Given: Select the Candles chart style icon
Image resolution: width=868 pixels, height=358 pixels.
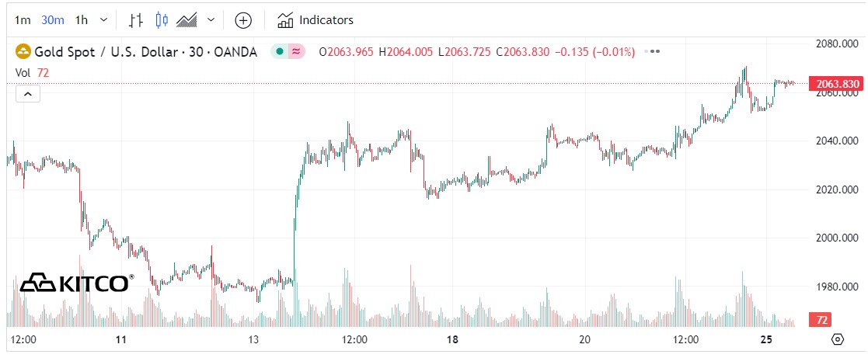Looking at the screenshot, I should tap(162, 20).
